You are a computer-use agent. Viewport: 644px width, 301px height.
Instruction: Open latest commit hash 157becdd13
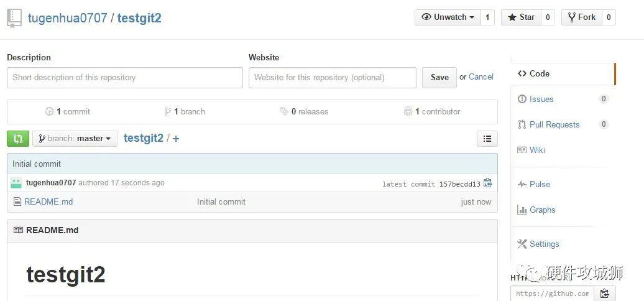click(459, 184)
